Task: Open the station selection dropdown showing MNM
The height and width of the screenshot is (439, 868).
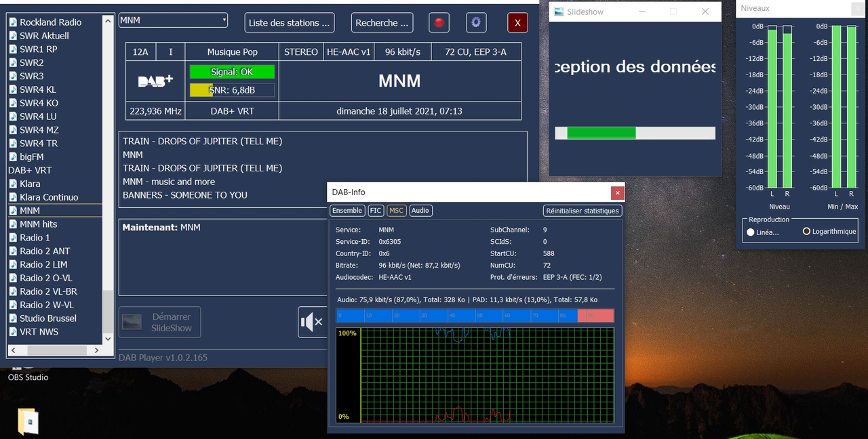Action: click(173, 20)
